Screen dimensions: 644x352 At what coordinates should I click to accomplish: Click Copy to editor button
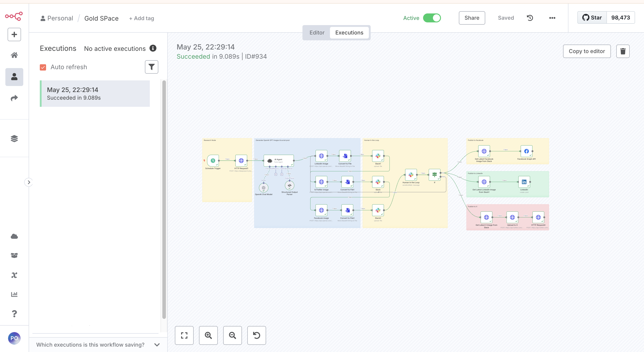[x=587, y=51]
